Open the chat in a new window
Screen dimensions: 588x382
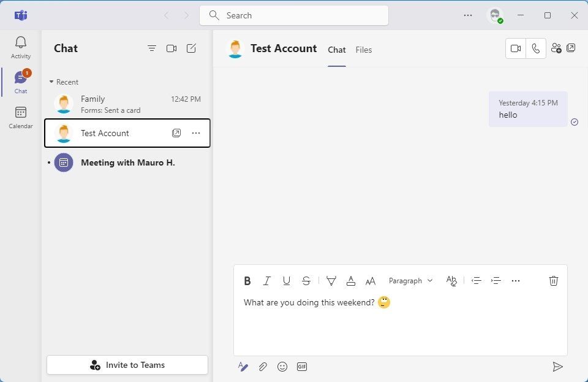pos(571,47)
